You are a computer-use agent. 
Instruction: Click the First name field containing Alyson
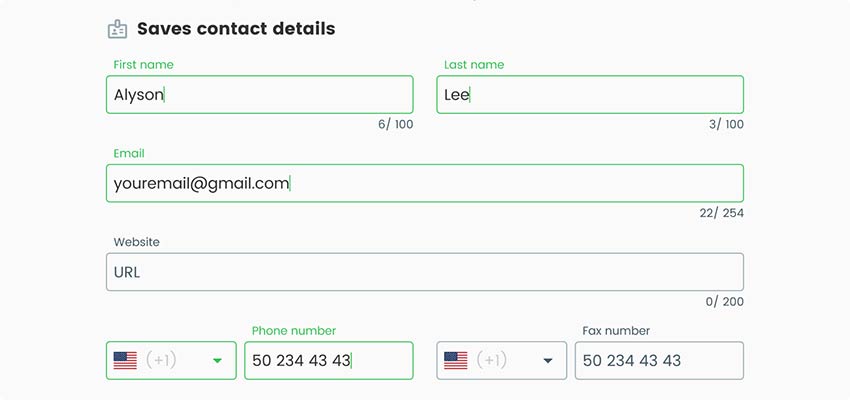click(x=260, y=94)
